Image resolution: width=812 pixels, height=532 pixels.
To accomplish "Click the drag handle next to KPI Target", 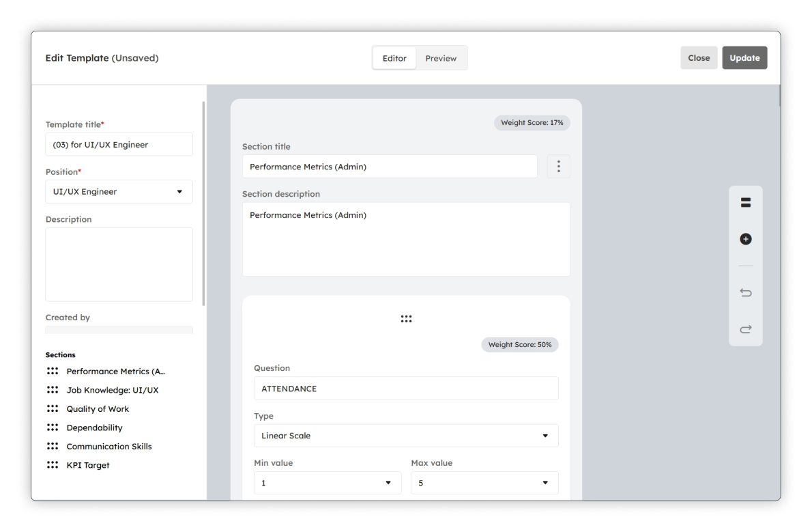I will click(x=53, y=464).
